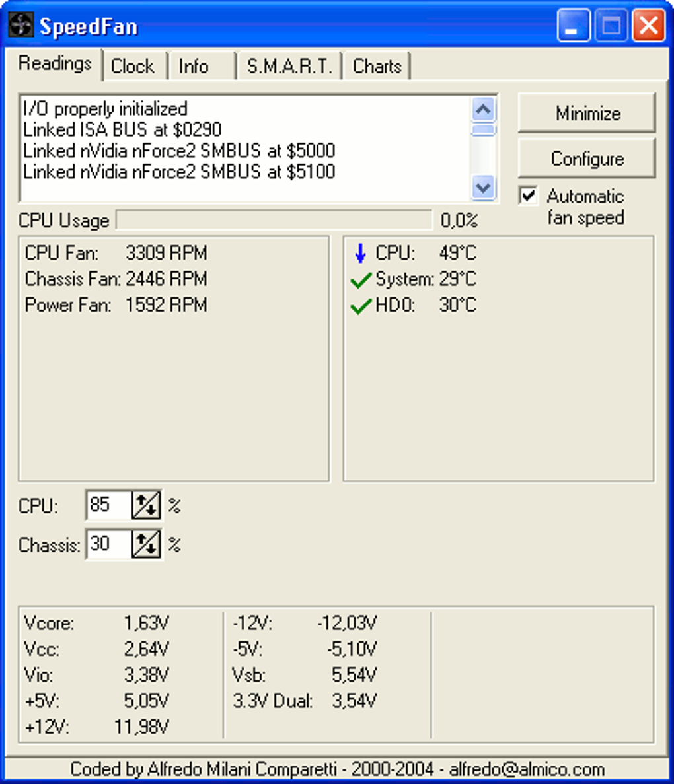
Task: Click the CPU Usage progress bar
Action: [x=272, y=219]
